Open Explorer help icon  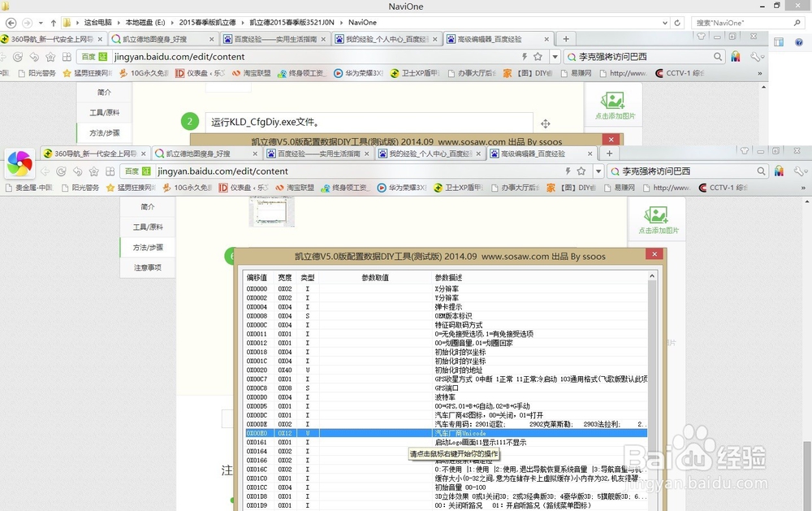[799, 42]
